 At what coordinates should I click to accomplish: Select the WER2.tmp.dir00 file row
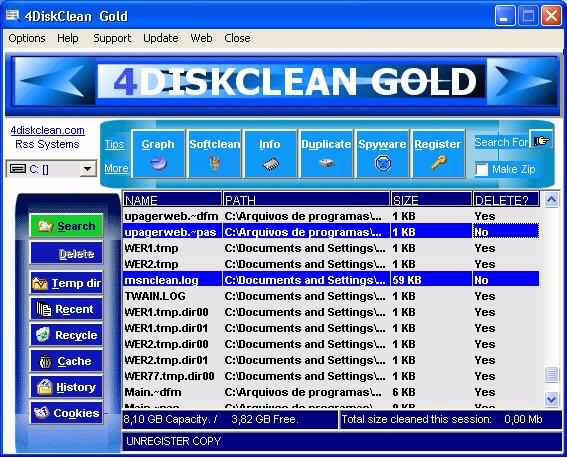[x=331, y=344]
